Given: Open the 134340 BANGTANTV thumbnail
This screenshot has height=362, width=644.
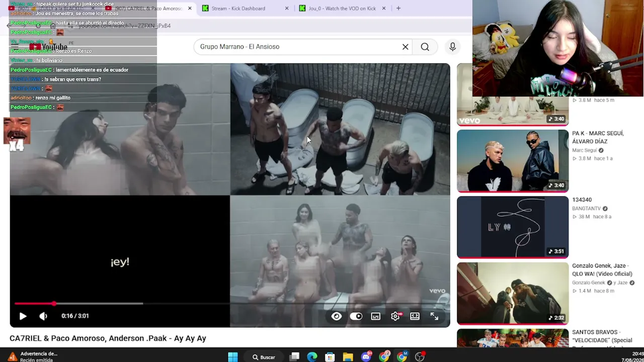Looking at the screenshot, I should tap(513, 227).
